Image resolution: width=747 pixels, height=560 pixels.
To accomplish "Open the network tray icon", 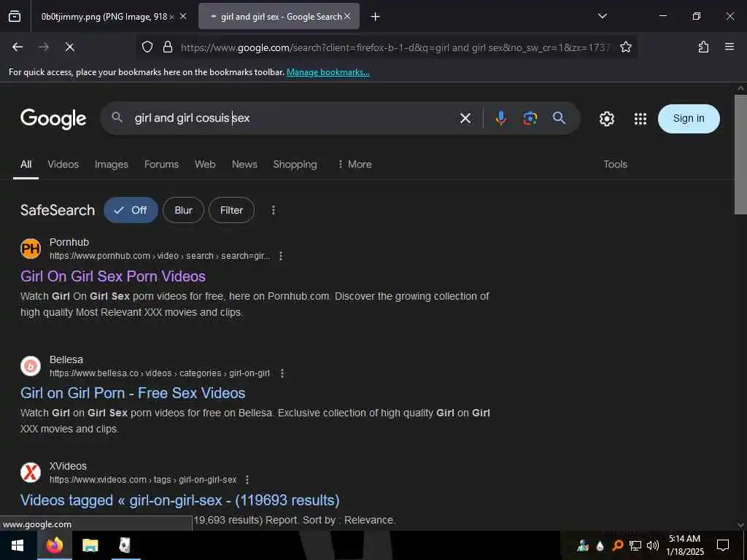I will coord(635,545).
